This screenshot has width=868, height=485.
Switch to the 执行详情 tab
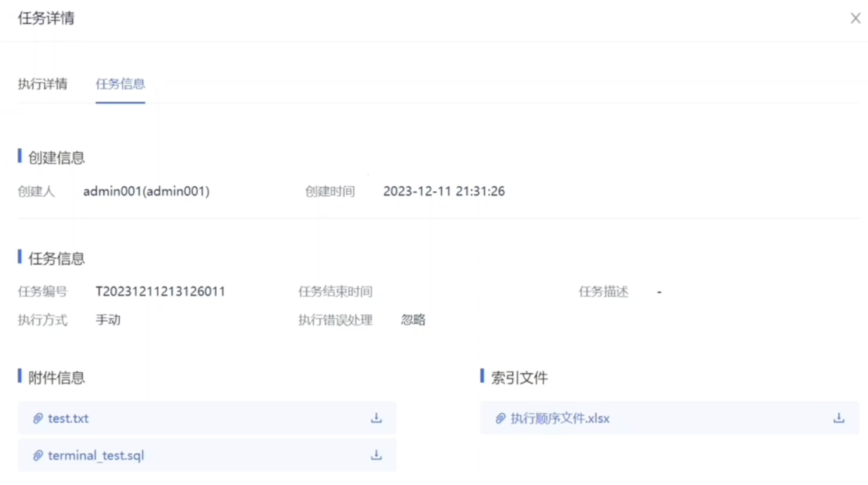(42, 84)
